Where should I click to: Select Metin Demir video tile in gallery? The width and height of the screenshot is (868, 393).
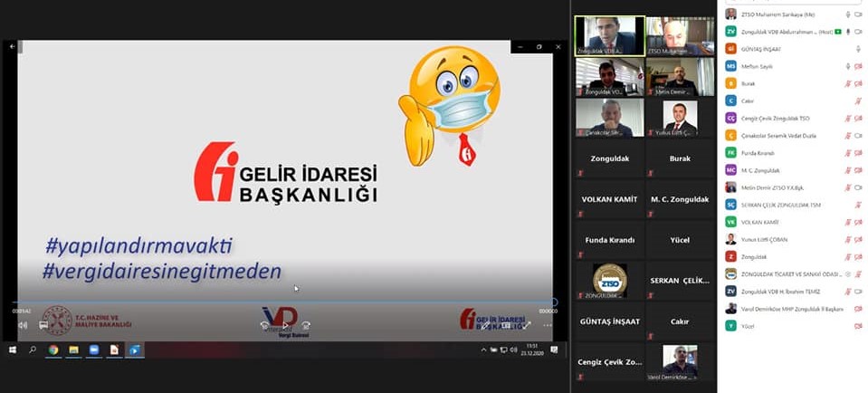click(x=681, y=77)
